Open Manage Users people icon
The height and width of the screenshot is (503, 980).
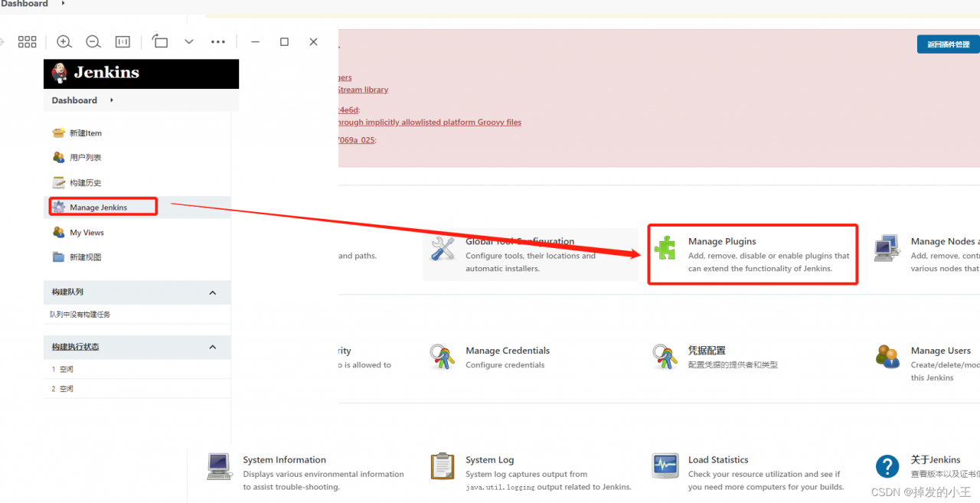(887, 357)
